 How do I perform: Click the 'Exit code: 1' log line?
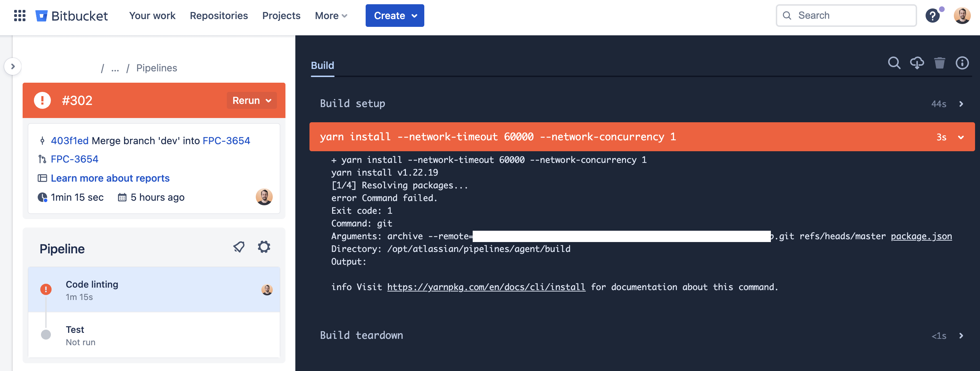(362, 211)
